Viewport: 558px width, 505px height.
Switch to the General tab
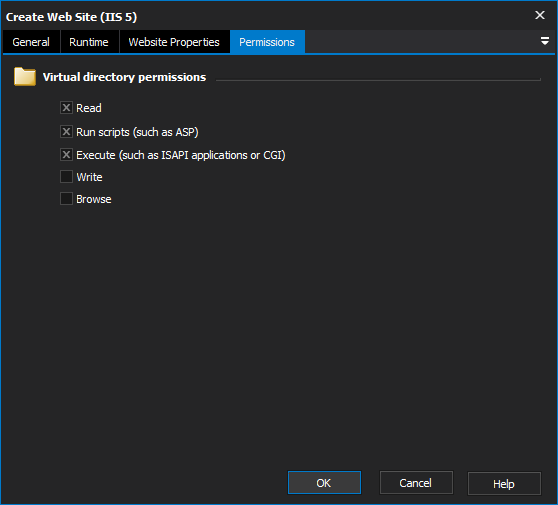31,42
